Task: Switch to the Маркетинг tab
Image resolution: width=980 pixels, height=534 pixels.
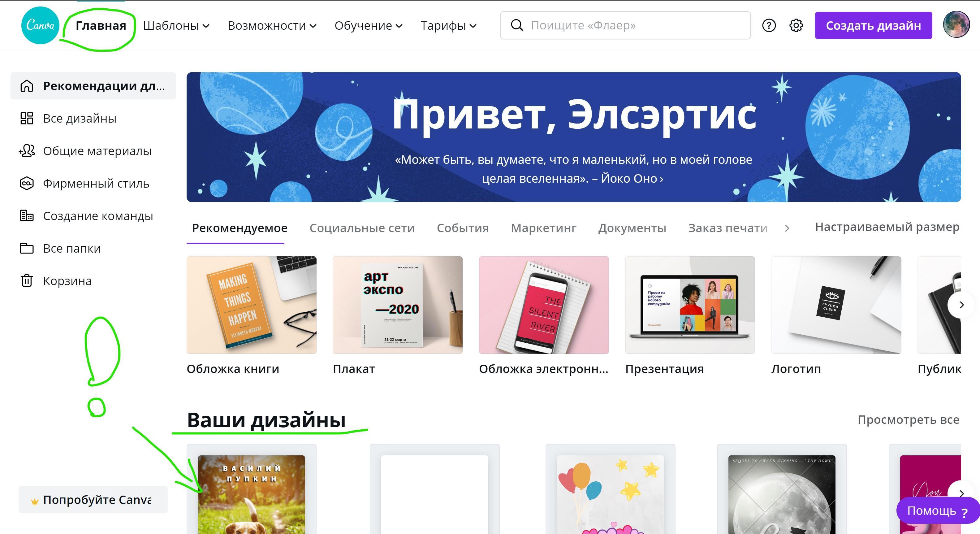Action: (543, 228)
